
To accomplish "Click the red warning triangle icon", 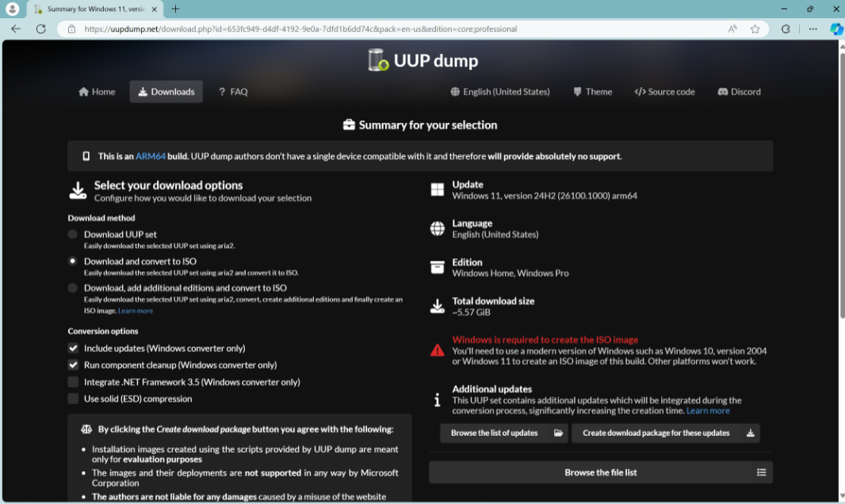I will [437, 350].
